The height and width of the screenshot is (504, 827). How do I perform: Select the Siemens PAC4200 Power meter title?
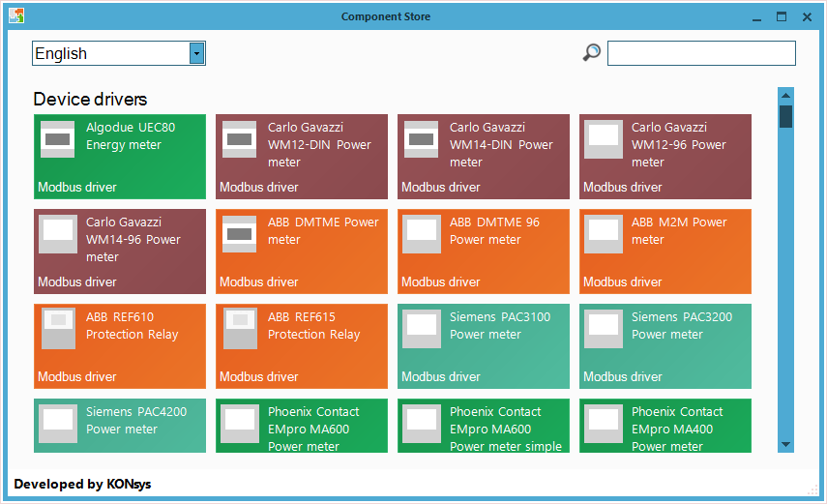click(136, 421)
